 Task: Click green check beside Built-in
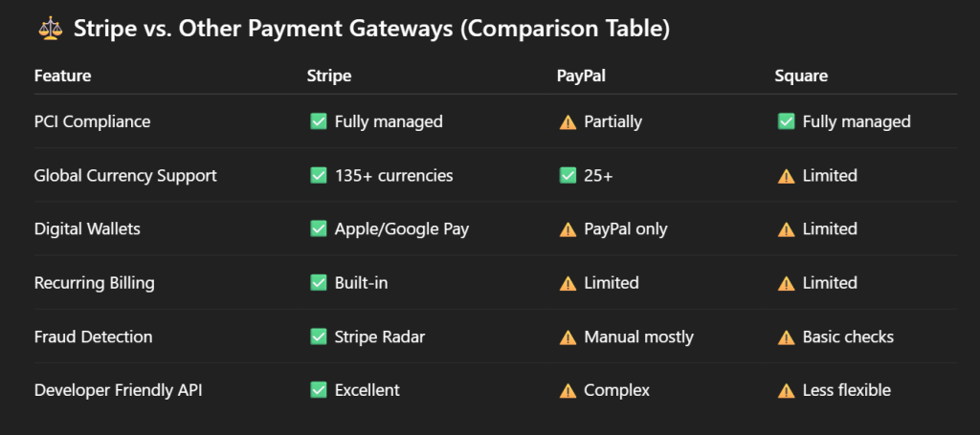click(x=318, y=283)
